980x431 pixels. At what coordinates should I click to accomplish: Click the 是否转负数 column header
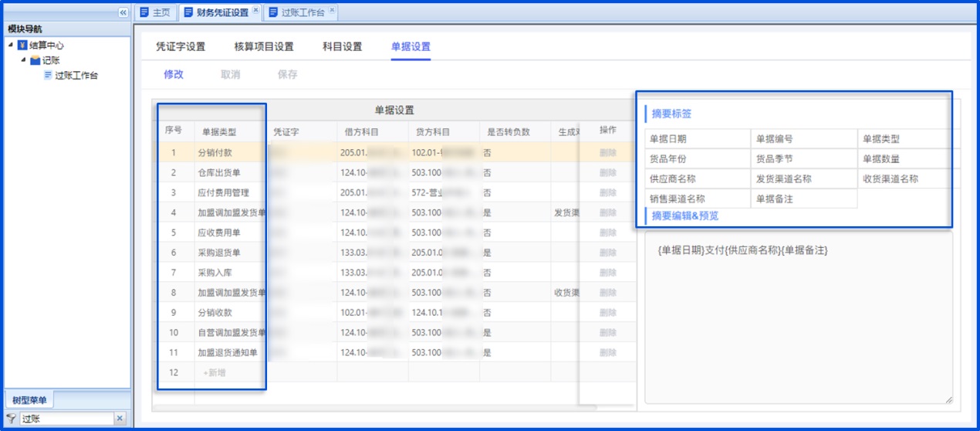[515, 132]
